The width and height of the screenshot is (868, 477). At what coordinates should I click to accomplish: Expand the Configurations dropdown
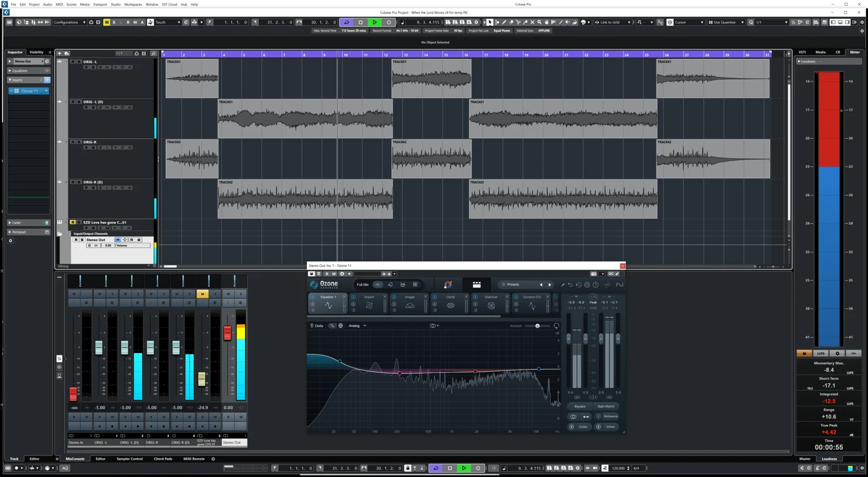pos(83,22)
